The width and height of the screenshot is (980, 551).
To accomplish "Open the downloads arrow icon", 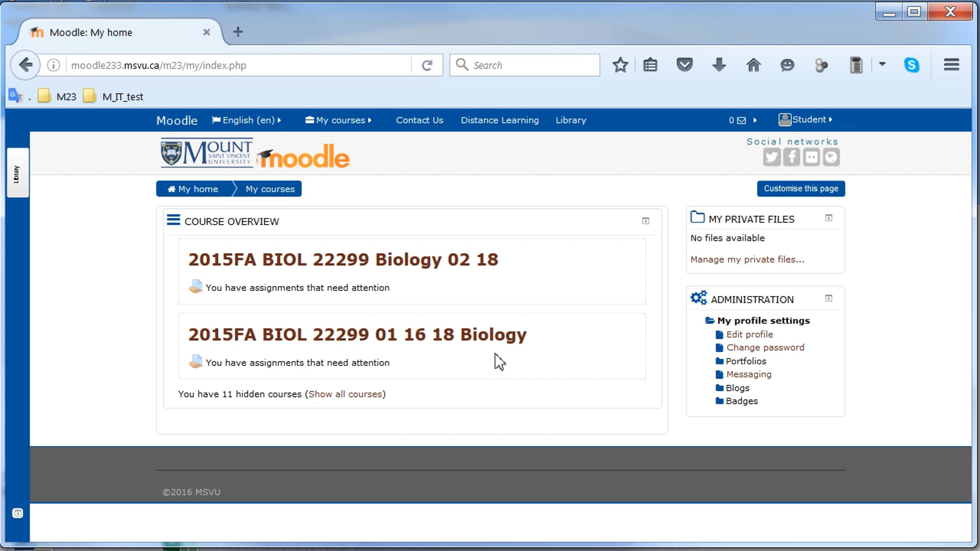I will [719, 65].
